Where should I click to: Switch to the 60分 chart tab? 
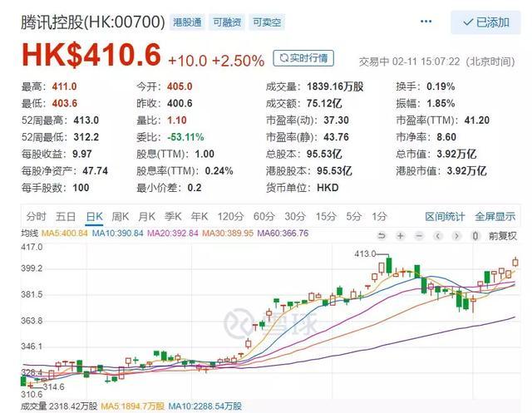(264, 216)
